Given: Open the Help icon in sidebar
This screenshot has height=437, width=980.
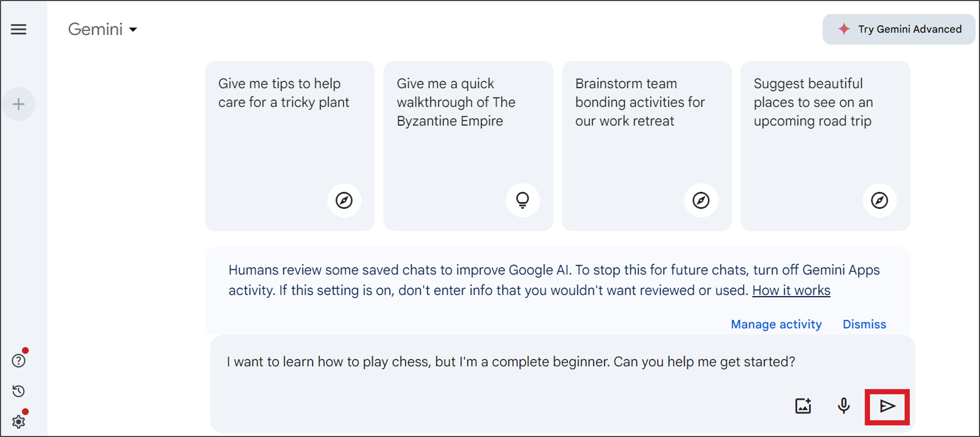Looking at the screenshot, I should pyautogui.click(x=18, y=360).
